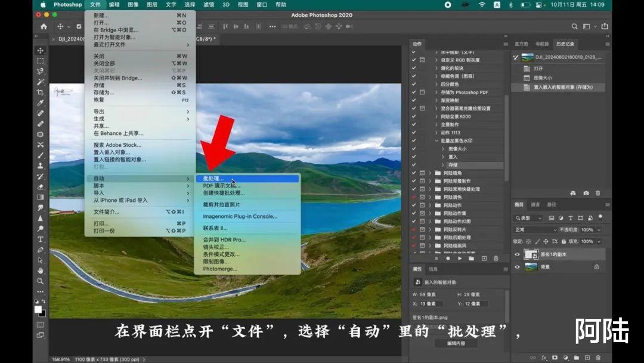644x363 pixels.
Task: Open the 填充 fill dropdown arrow
Action: click(x=599, y=241)
